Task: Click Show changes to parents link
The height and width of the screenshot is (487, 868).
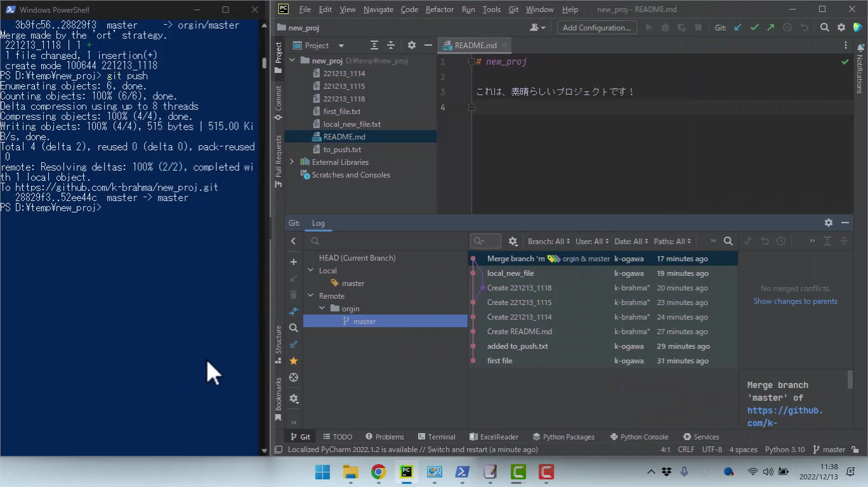Action: [795, 301]
